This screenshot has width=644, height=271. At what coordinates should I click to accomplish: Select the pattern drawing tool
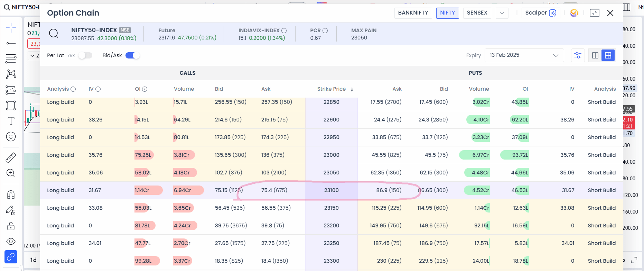[x=11, y=74]
